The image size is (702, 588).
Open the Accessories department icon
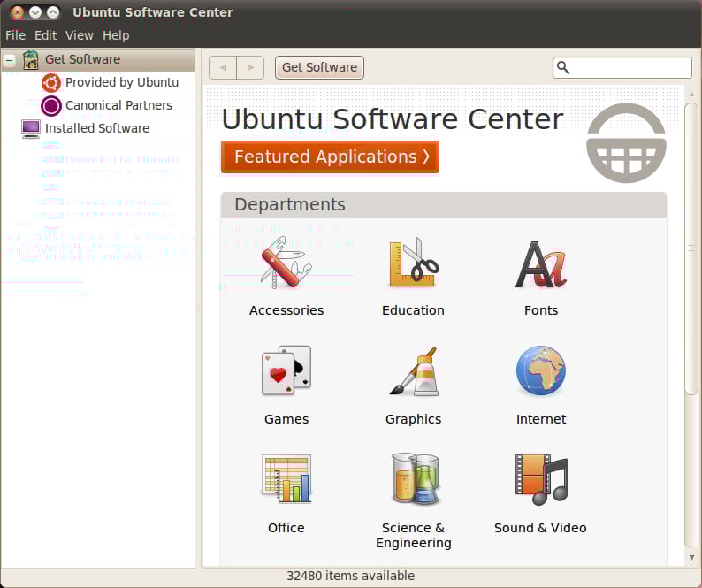(286, 263)
